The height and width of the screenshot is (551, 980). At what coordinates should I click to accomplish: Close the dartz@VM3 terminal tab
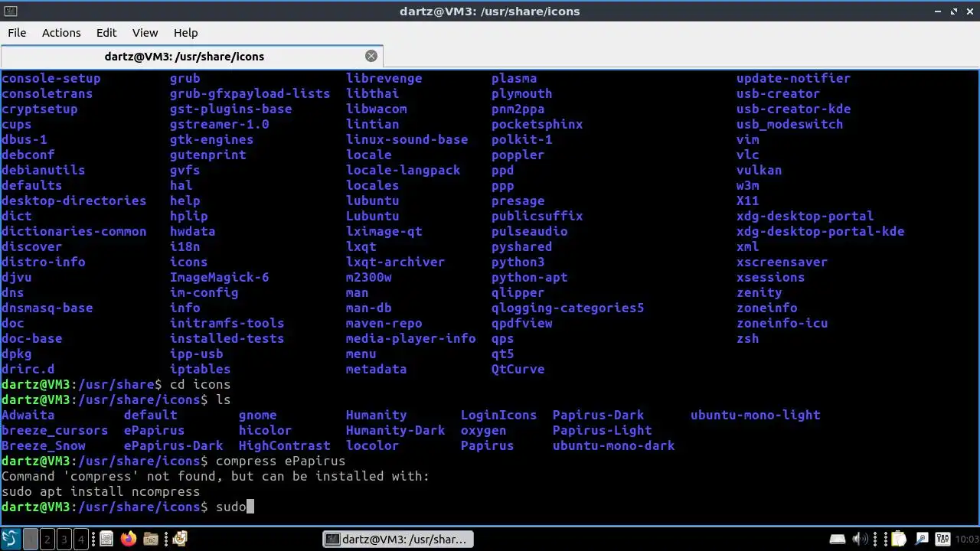[371, 56]
